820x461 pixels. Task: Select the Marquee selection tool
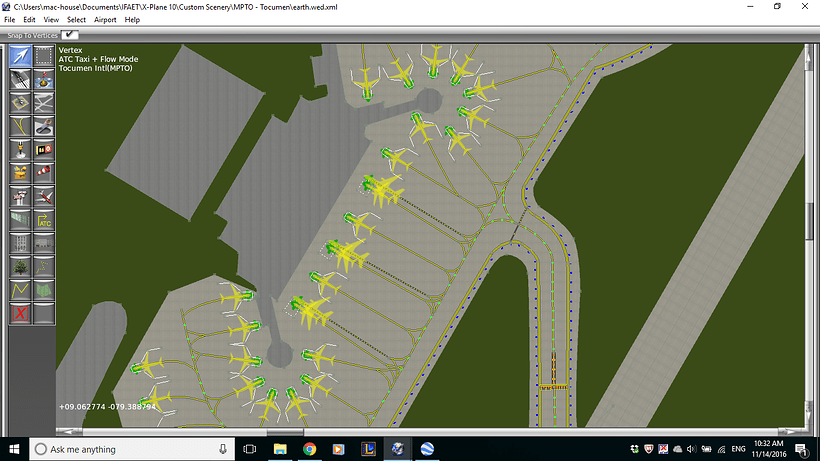[44, 56]
